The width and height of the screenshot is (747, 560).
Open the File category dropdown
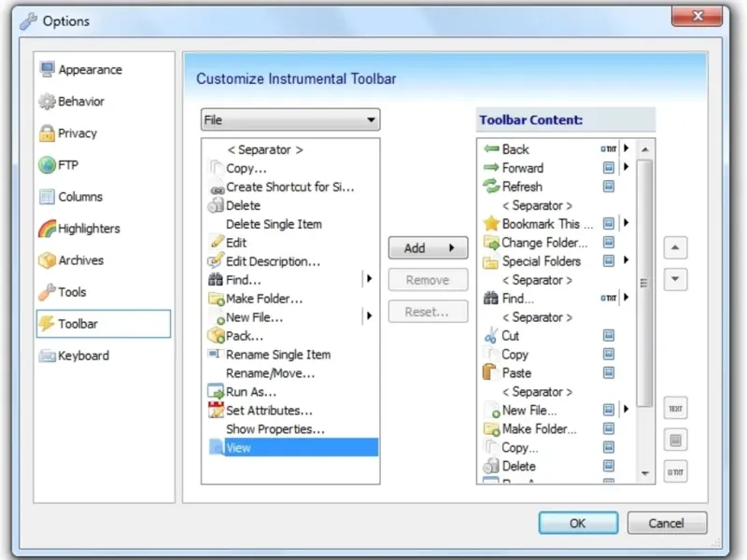290,120
